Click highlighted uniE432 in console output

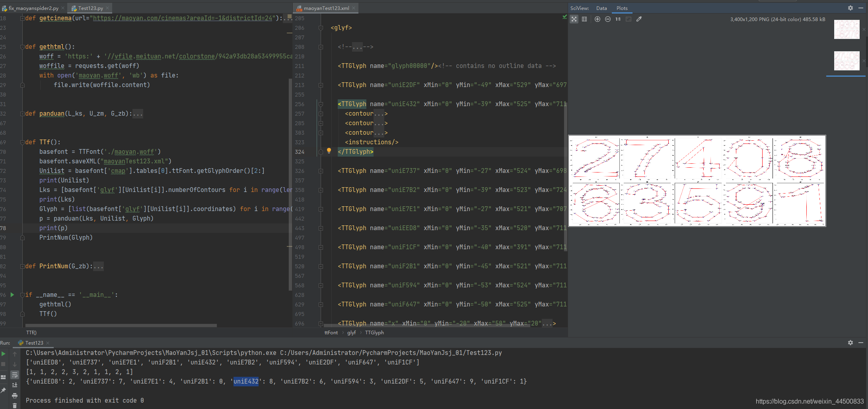[x=246, y=382]
